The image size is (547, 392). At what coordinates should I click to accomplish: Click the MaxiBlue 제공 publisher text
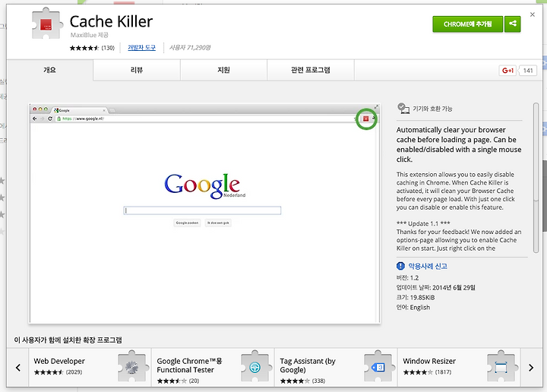[90, 35]
